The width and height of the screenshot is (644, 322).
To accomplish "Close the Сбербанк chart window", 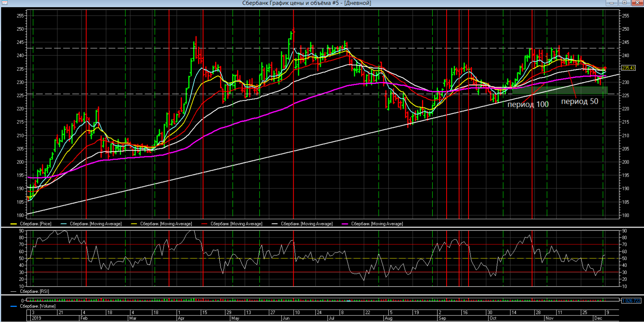I will (x=637, y=3).
